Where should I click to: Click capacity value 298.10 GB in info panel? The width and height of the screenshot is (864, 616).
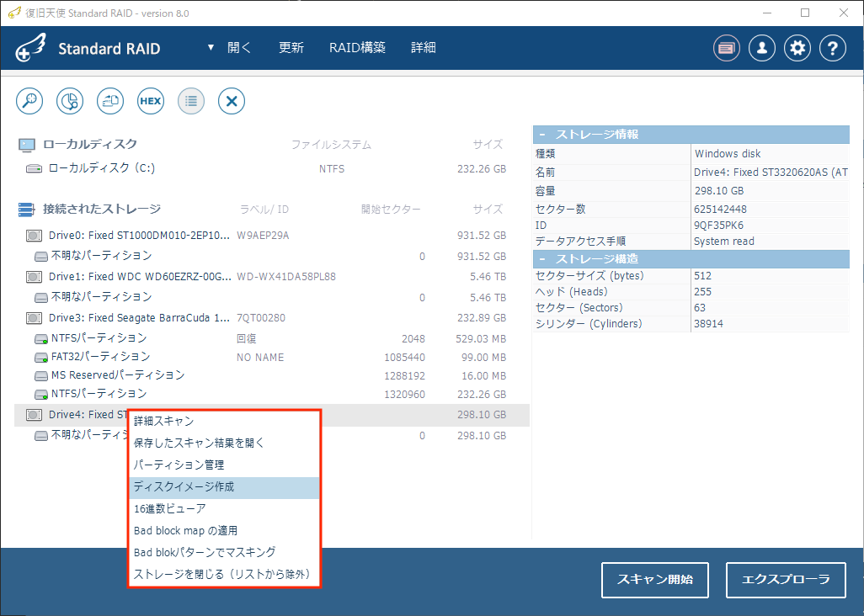click(719, 191)
